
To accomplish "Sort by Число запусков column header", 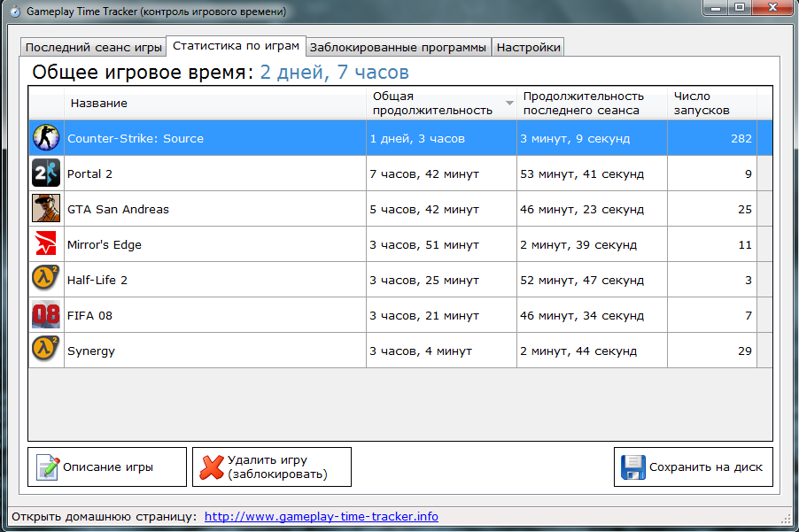I will pyautogui.click(x=712, y=103).
